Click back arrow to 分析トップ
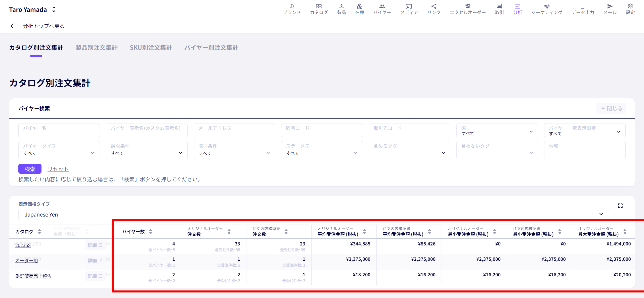This screenshot has height=298, width=644. (14, 26)
